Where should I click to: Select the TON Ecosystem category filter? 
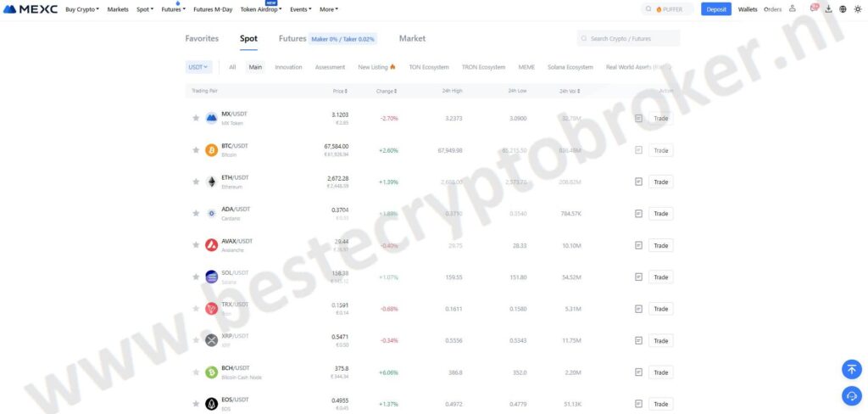point(429,67)
